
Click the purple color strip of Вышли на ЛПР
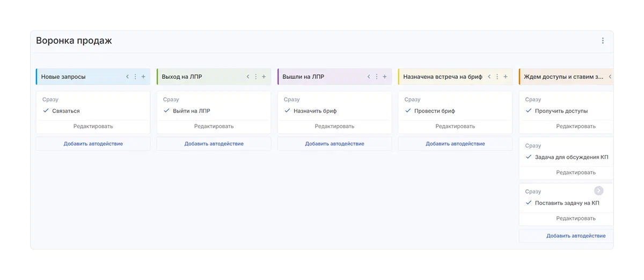click(279, 77)
